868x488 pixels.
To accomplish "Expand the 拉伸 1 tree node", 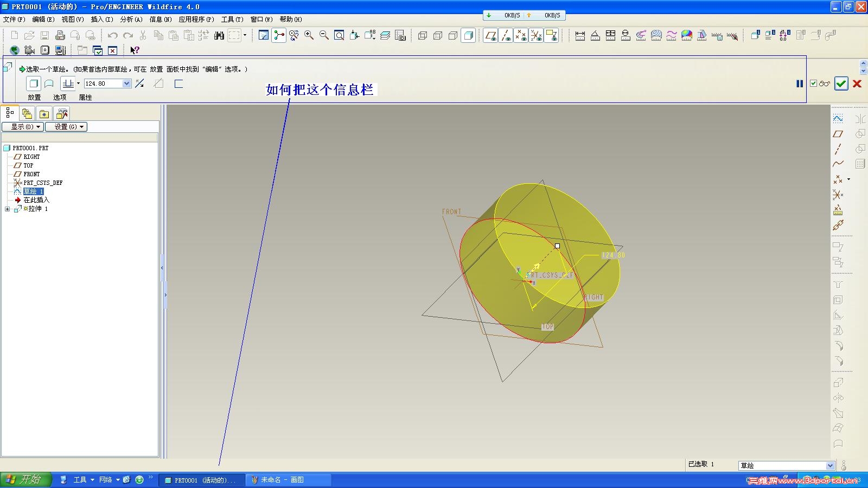I will coord(7,209).
